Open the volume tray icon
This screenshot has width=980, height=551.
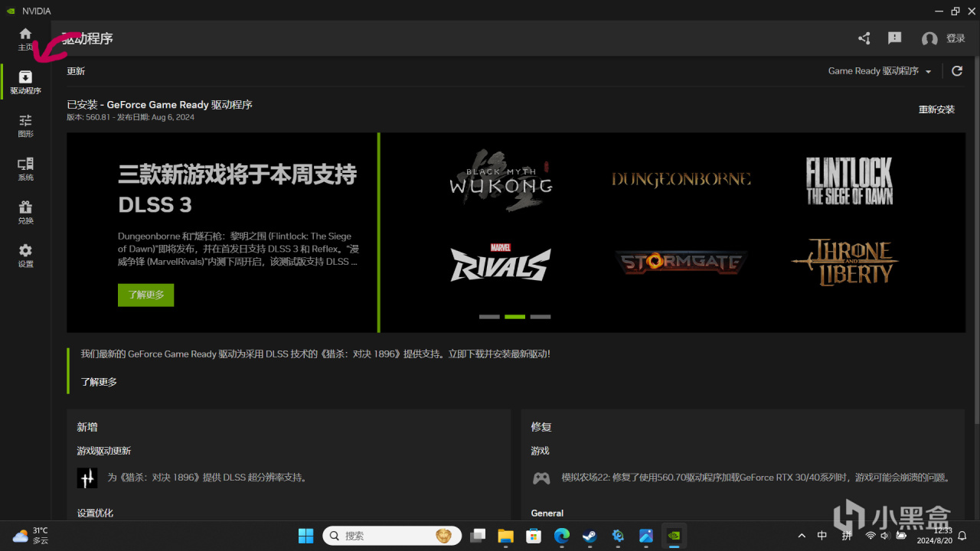(885, 536)
